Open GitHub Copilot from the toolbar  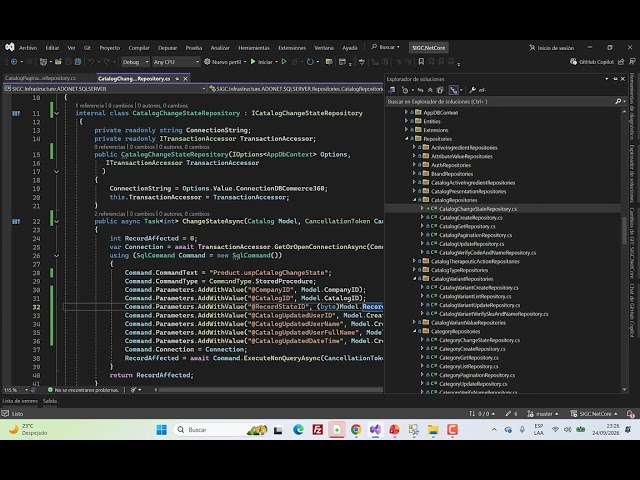click(x=592, y=62)
